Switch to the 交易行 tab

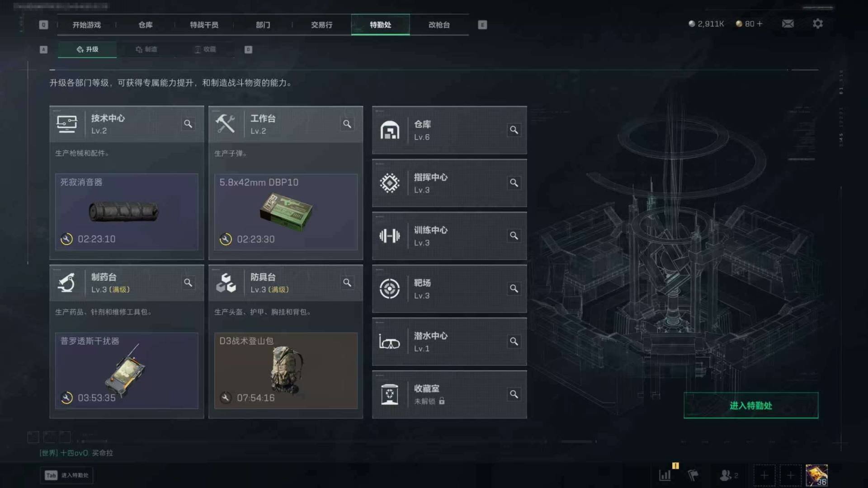(x=321, y=25)
